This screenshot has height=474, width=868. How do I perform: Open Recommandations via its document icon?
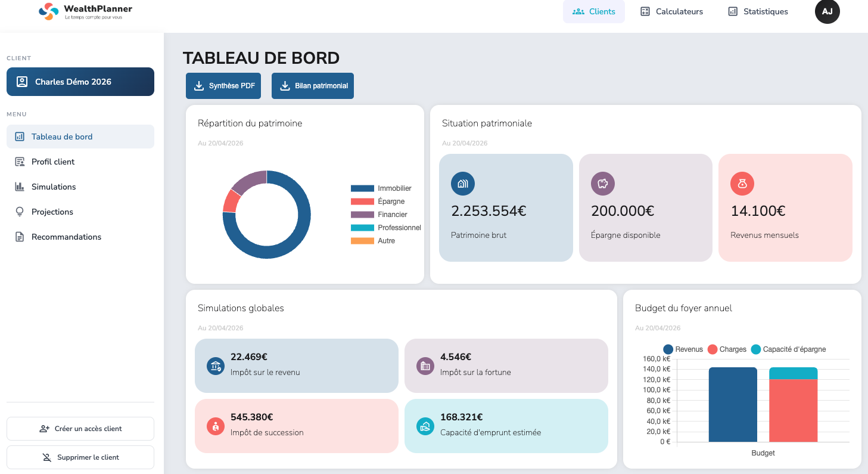pos(18,237)
